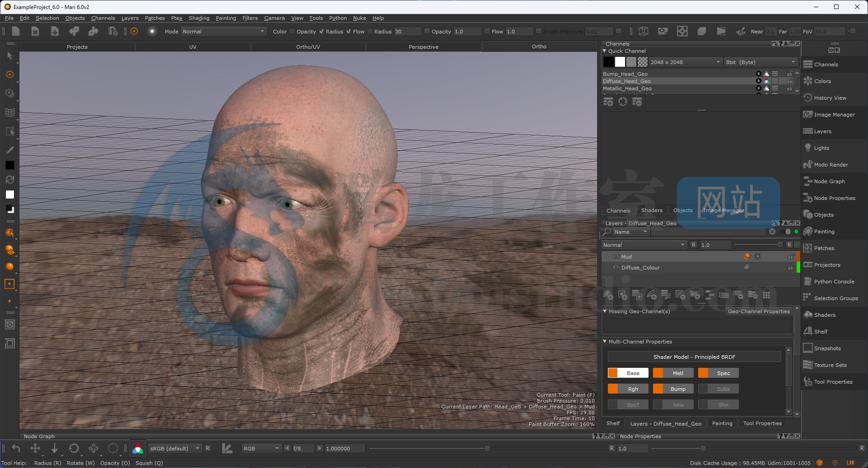Switch to the UV view tab
This screenshot has height=468, width=868.
coord(193,46)
